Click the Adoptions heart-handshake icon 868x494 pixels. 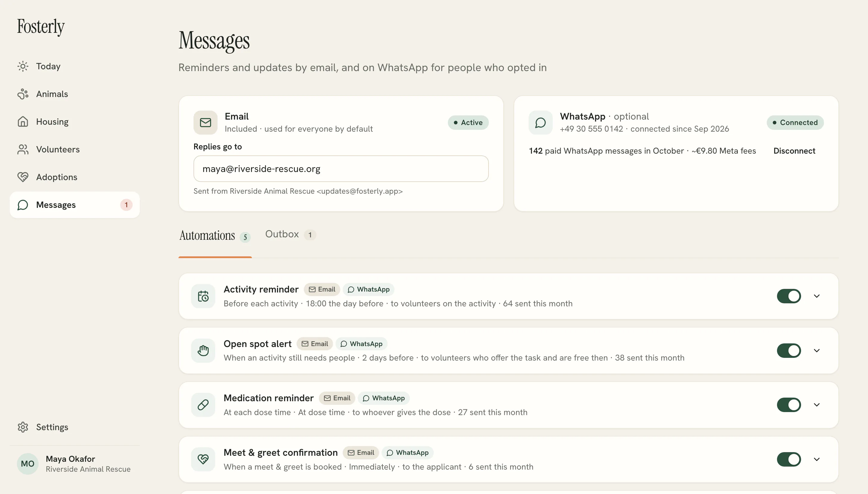click(x=23, y=177)
